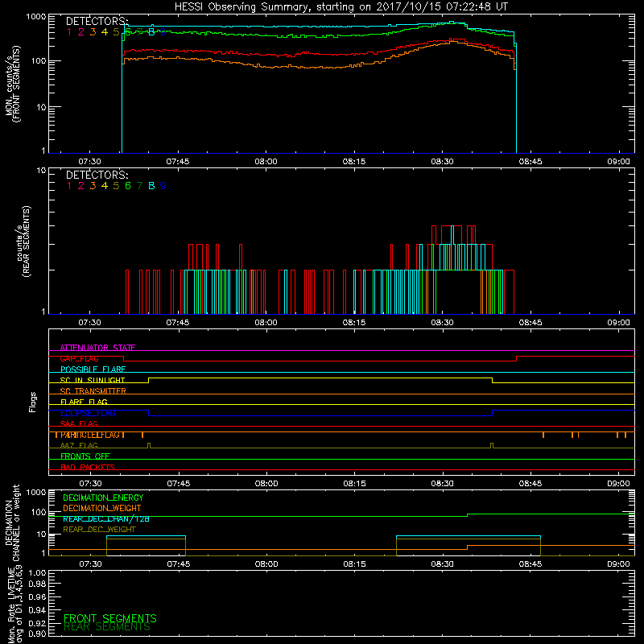Click the REAR_DEC_WEIGHT legend label

(x=99, y=530)
